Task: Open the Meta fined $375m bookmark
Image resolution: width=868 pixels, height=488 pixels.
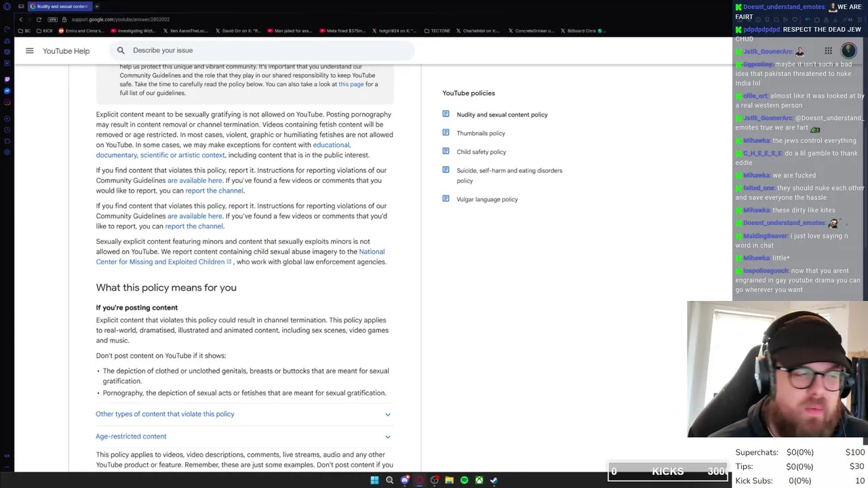Action: click(342, 30)
